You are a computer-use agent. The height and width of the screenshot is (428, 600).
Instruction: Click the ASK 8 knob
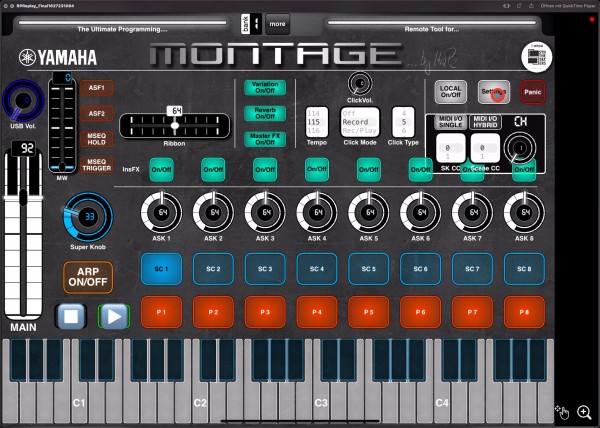pyautogui.click(x=524, y=213)
